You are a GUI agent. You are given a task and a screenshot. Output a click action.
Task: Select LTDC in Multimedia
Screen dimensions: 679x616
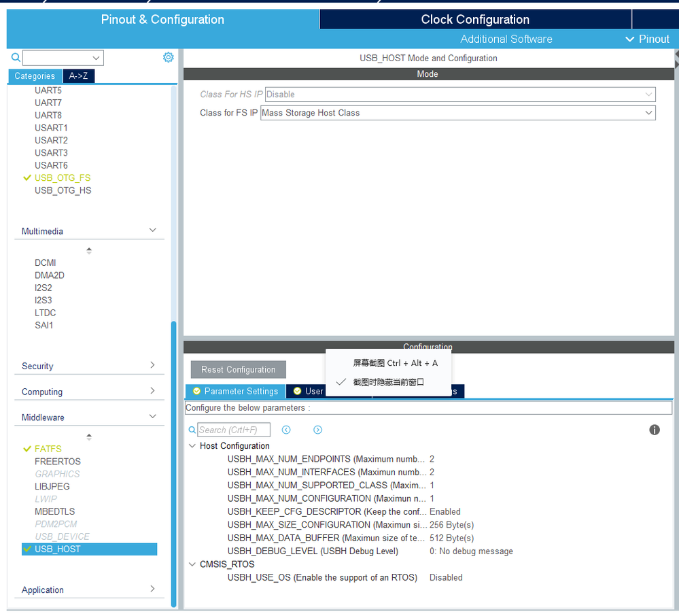(45, 313)
